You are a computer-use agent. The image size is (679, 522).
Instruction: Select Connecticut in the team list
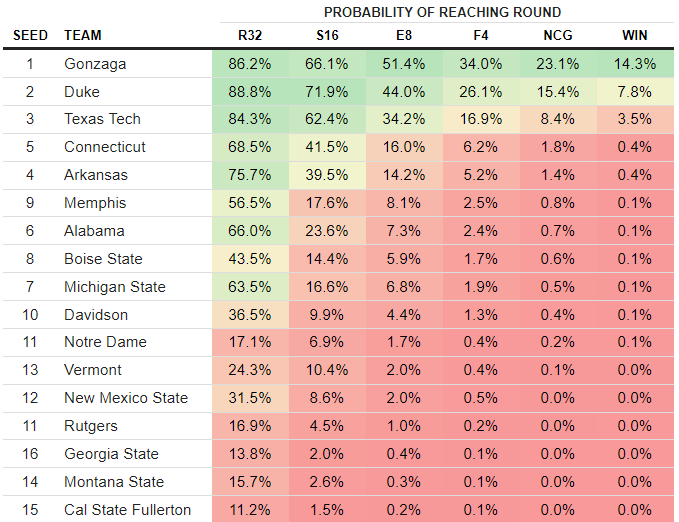[105, 147]
